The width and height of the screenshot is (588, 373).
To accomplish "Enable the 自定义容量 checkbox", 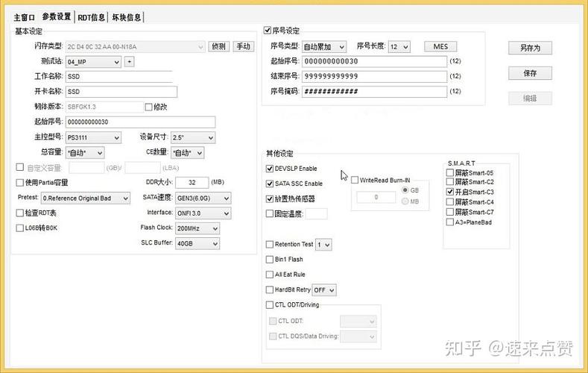I will pyautogui.click(x=20, y=167).
